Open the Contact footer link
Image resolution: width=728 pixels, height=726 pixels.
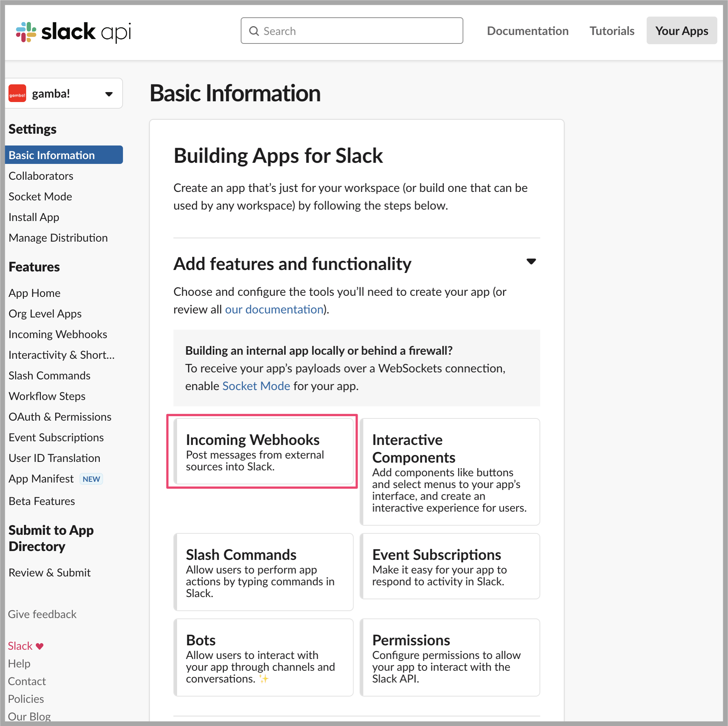(x=27, y=681)
